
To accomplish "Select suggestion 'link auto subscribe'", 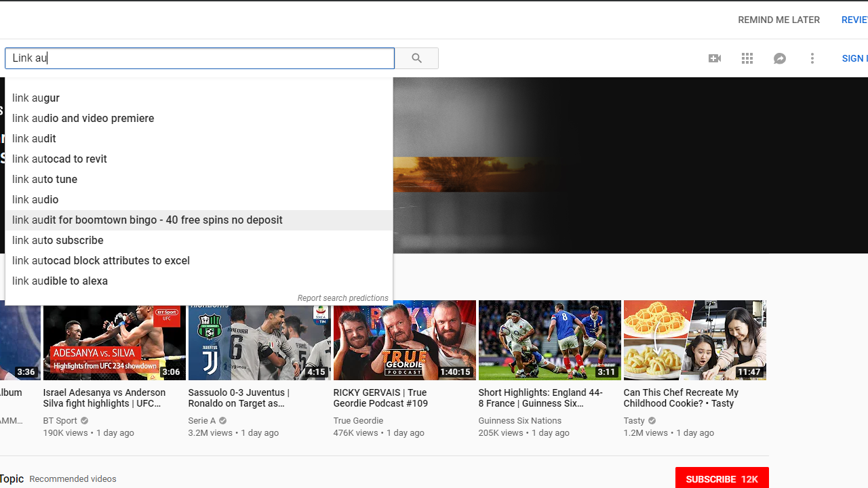I will (199, 241).
